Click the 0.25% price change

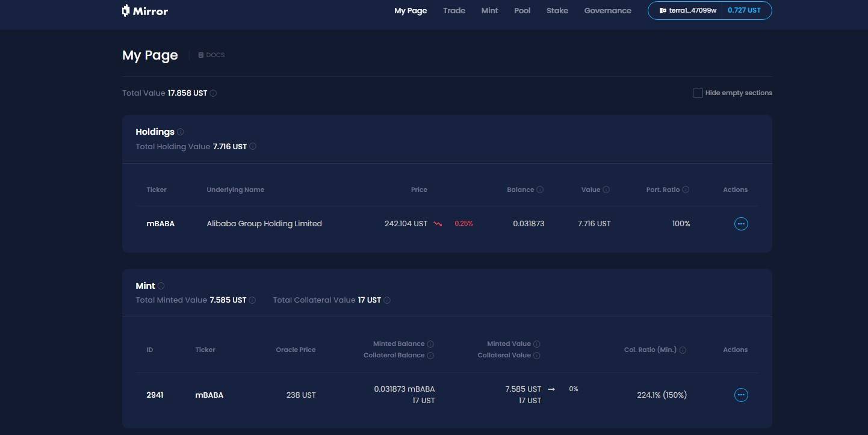click(x=463, y=224)
